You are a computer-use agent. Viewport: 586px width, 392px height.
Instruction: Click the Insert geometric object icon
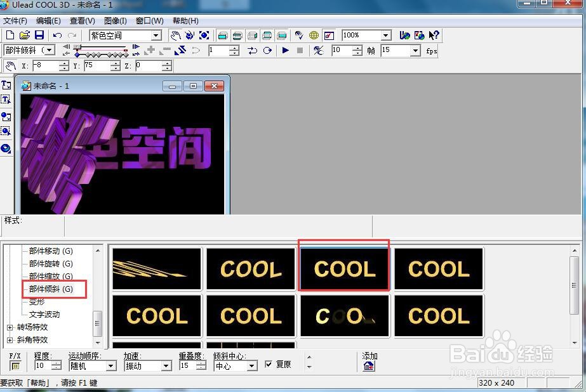click(x=6, y=148)
